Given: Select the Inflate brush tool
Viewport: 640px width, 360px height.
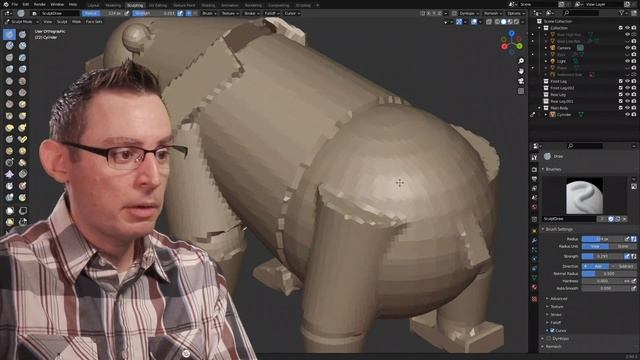Looking at the screenshot, I should point(9,69).
